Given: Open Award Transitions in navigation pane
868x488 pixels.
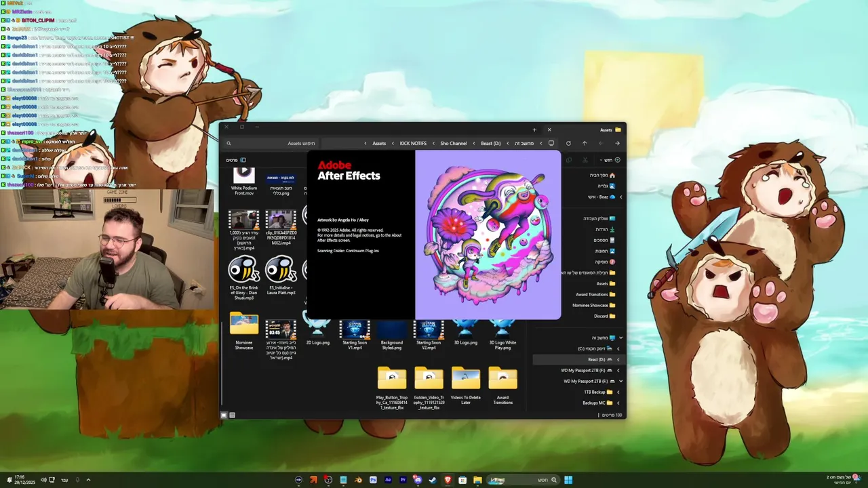Looking at the screenshot, I should (x=596, y=294).
